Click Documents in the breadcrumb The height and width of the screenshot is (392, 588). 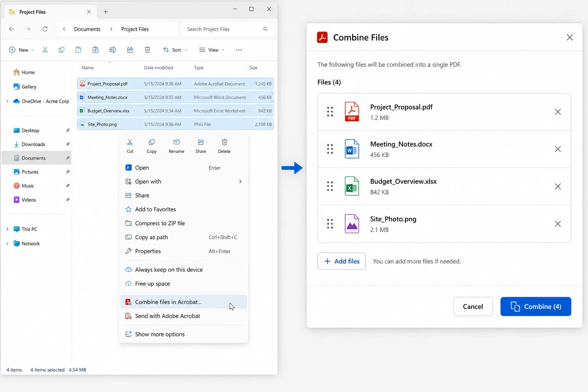(87, 29)
